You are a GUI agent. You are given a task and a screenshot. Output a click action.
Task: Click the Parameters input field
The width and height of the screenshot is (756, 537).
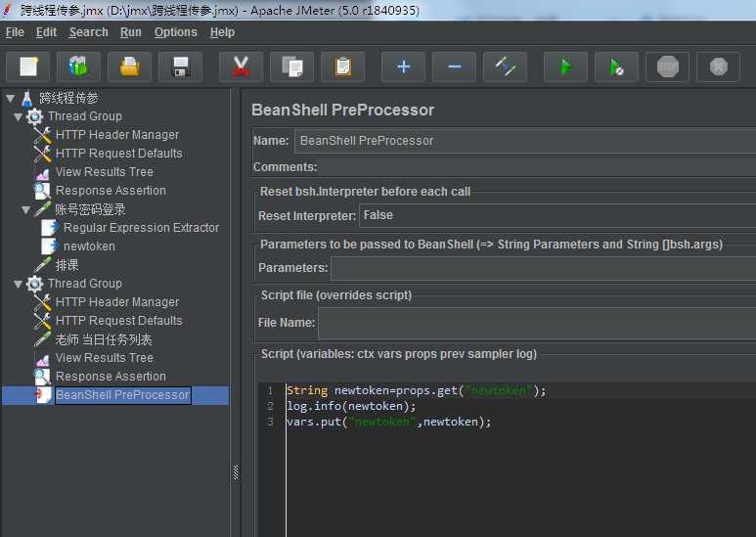pos(544,268)
